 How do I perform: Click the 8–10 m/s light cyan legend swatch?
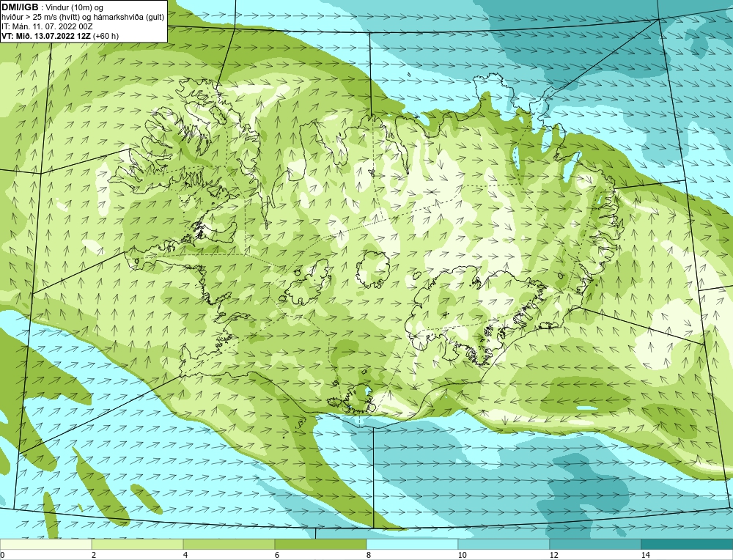point(412,544)
